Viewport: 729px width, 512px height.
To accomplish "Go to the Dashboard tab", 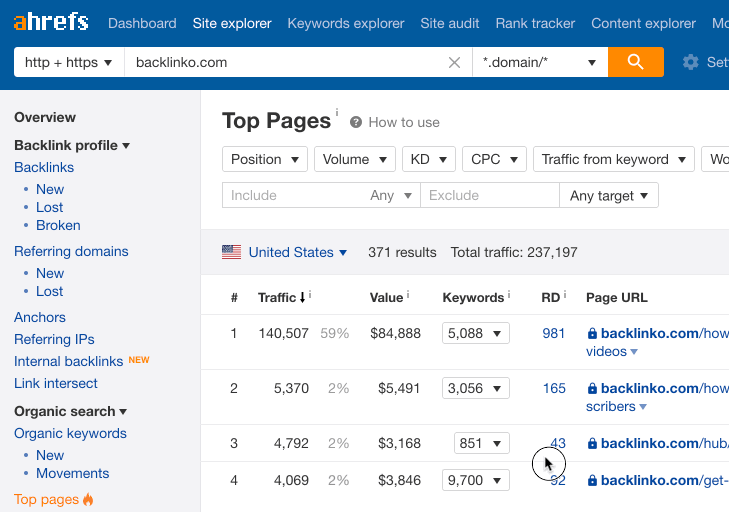I will (x=142, y=23).
